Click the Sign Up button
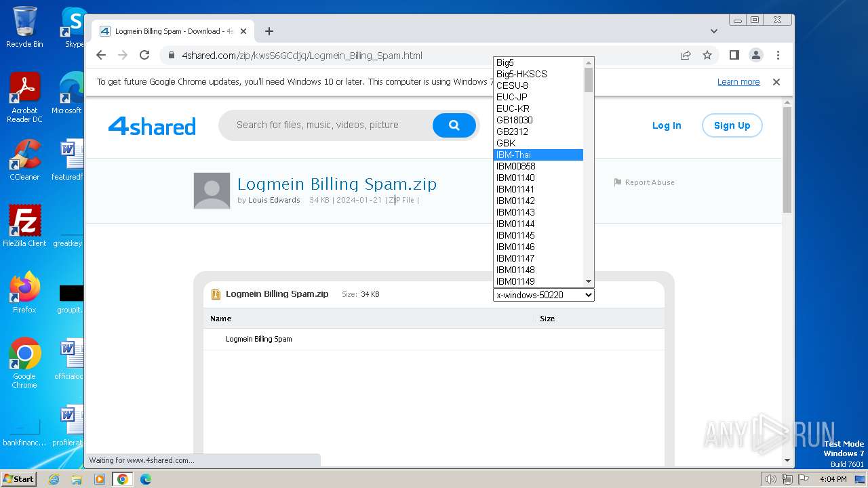Screen dimensions: 868x488 coord(732,125)
